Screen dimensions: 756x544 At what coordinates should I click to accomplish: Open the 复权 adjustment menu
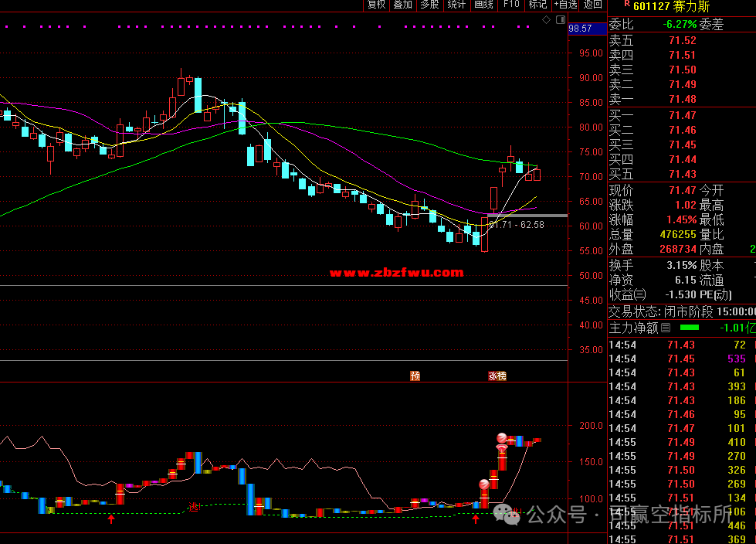(376, 5)
